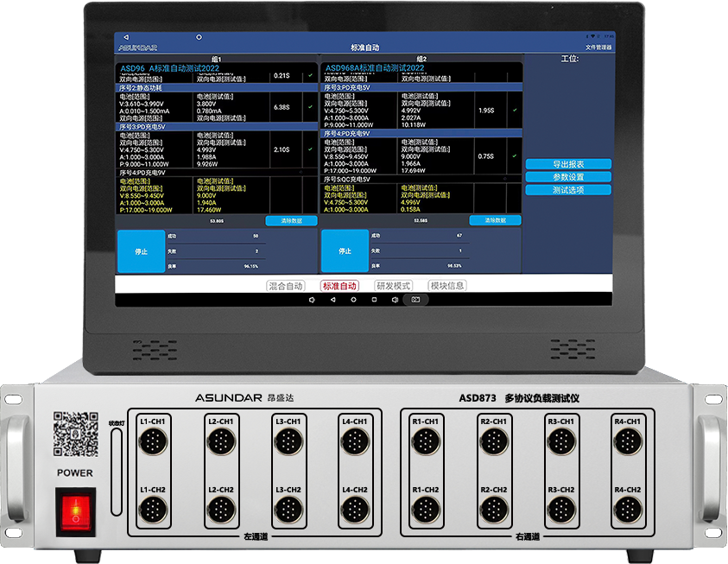Click the 导出报表 button

coord(568,164)
